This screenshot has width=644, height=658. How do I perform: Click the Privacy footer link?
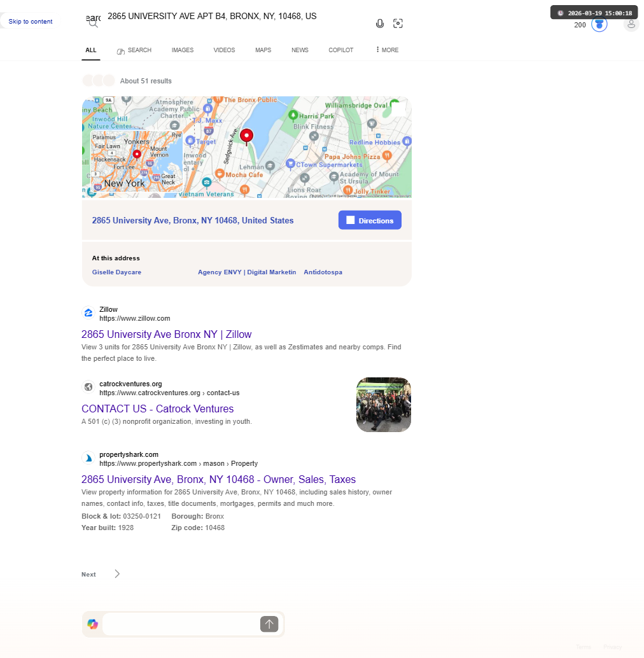click(613, 647)
